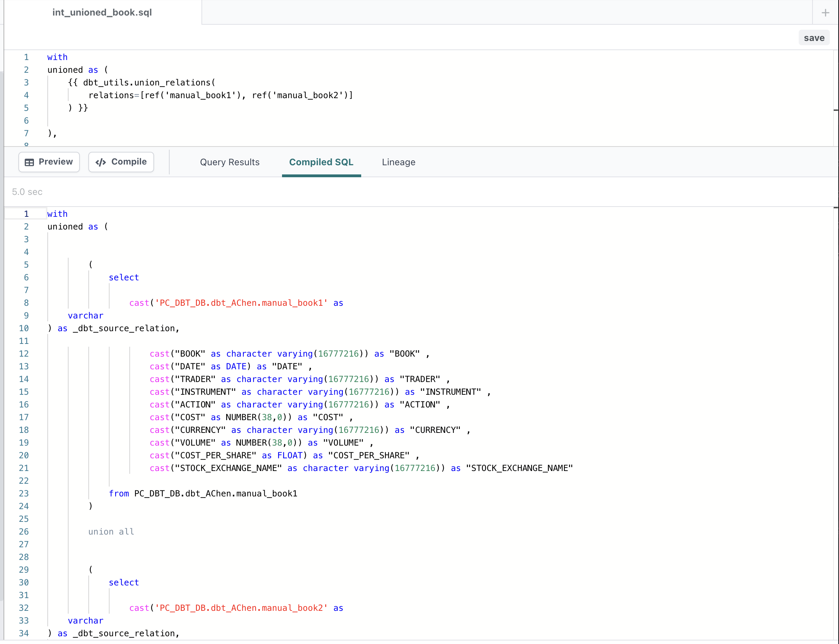Open a new tab with plus icon
Screen dimensions: 839x644
[825, 13]
